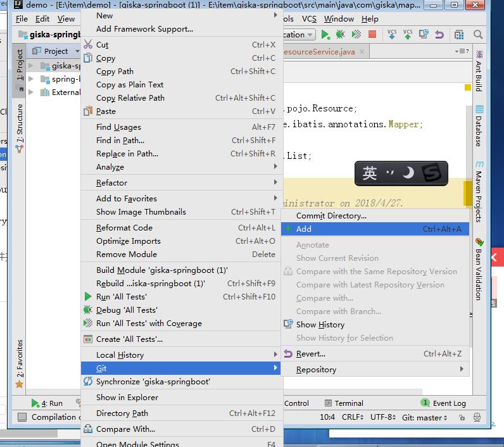This screenshot has height=447, width=504.
Task: Change the UTF-8 file encoding
Action: point(382,417)
